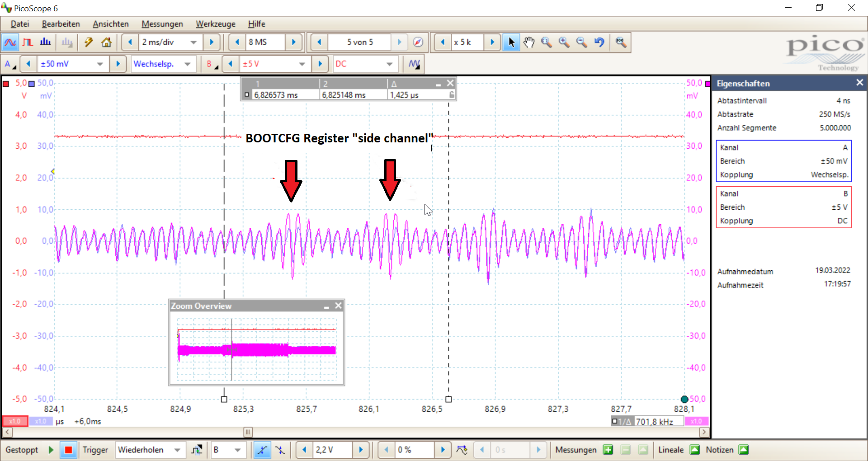Open channel A options button
This screenshot has width=868, height=461.
pyautogui.click(x=10, y=64)
